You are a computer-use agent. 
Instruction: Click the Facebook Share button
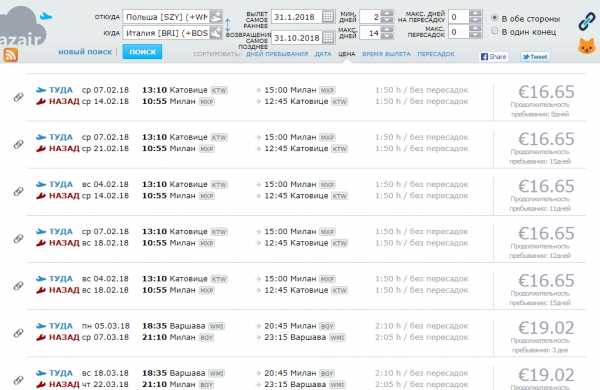coord(494,57)
